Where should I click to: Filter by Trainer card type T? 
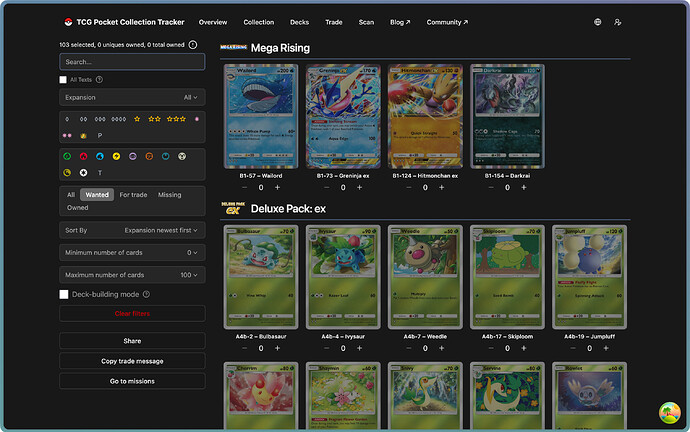pos(99,173)
